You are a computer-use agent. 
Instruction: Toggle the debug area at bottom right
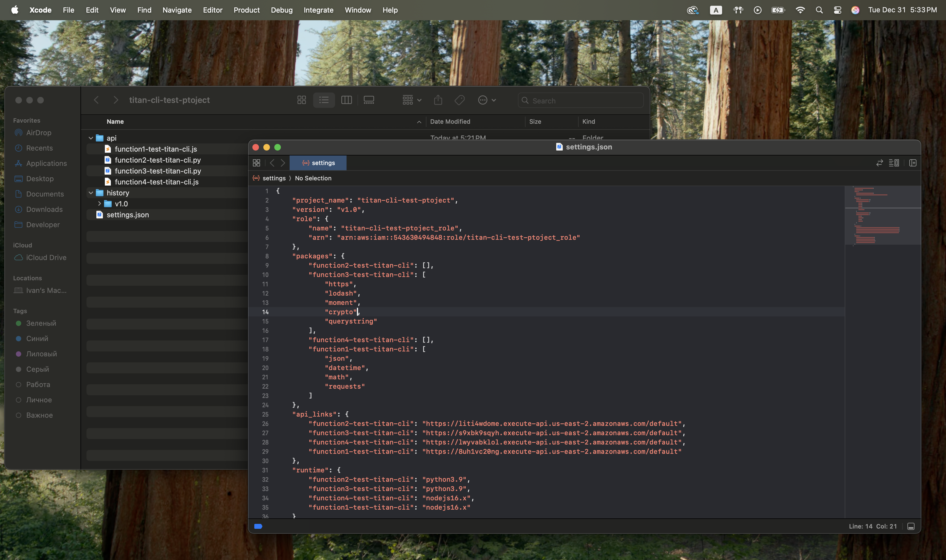click(911, 526)
